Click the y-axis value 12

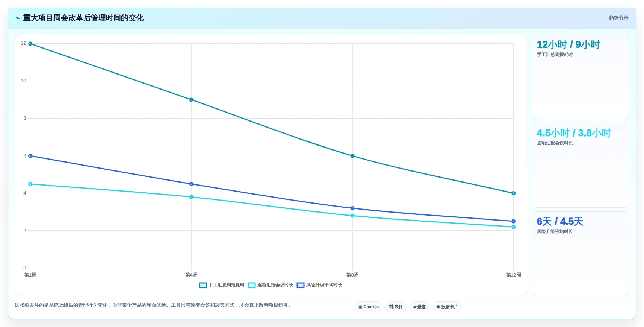(23, 44)
